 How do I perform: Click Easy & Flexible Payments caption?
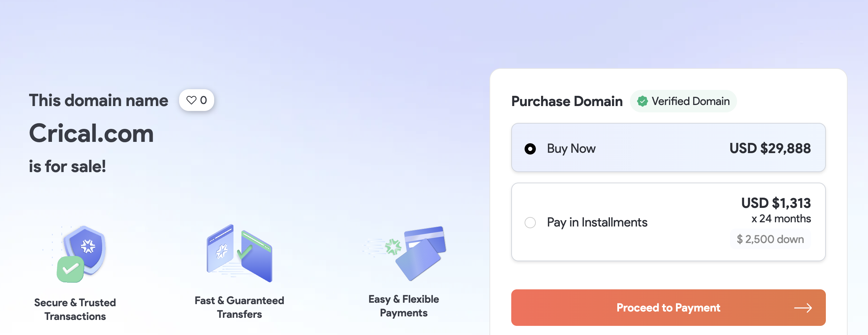[x=404, y=306]
